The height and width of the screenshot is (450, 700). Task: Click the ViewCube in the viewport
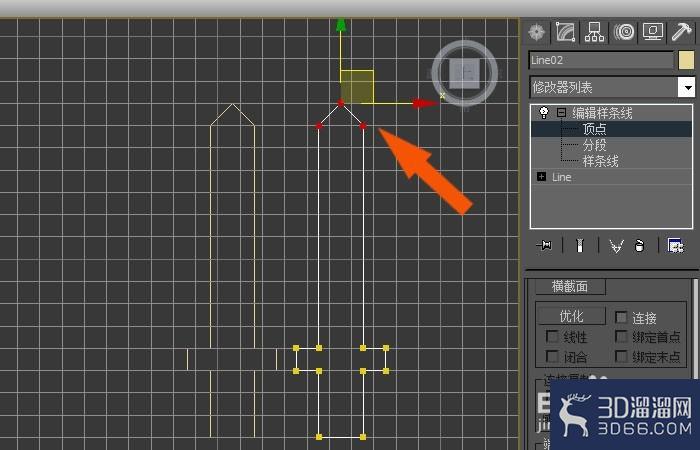(x=465, y=73)
